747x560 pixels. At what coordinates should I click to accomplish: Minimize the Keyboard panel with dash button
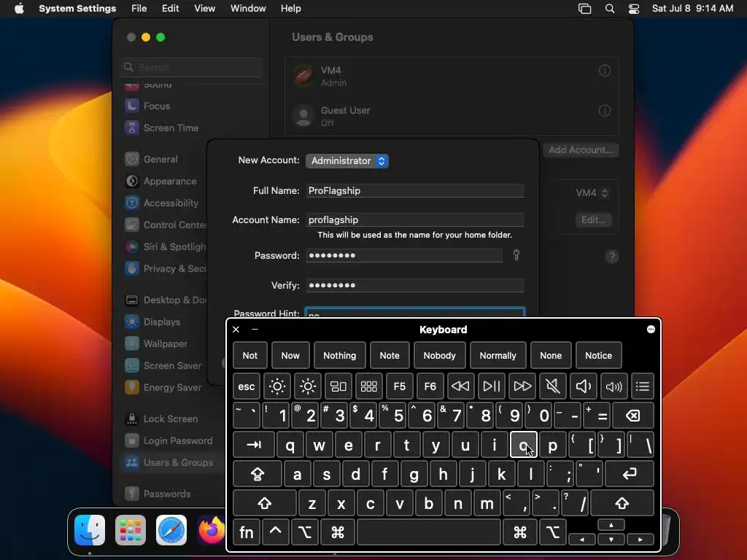pyautogui.click(x=255, y=329)
